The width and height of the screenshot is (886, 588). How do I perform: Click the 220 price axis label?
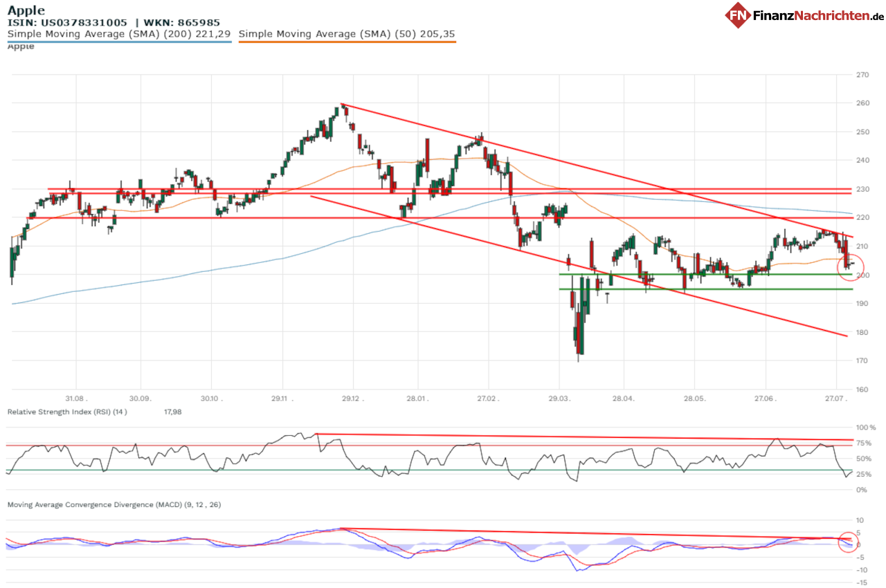(862, 218)
